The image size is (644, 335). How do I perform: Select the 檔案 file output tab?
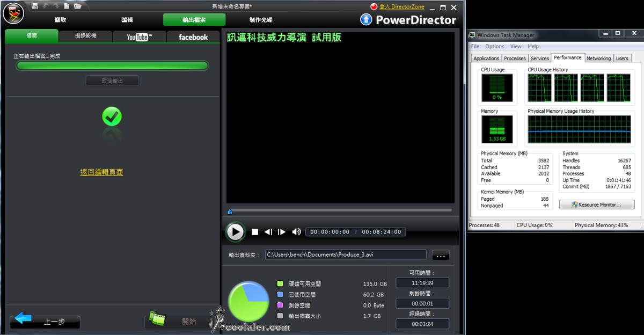coord(32,36)
